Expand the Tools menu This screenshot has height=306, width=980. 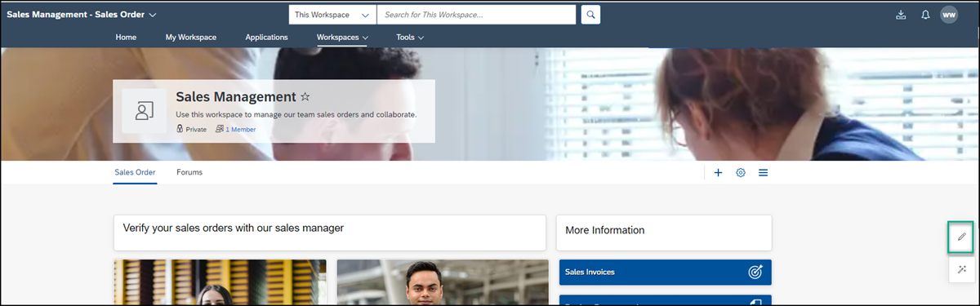pos(410,38)
